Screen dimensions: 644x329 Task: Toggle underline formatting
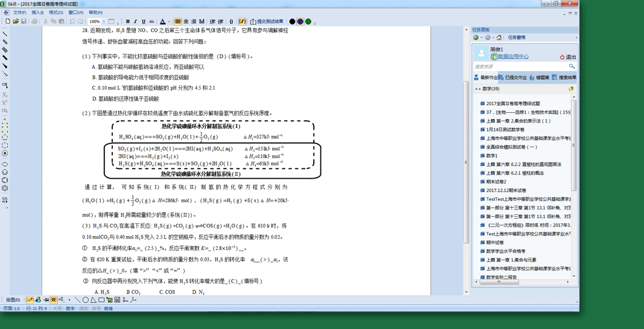coord(143,21)
